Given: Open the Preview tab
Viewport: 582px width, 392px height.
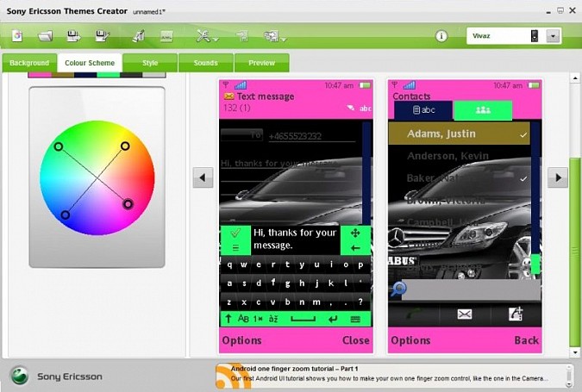Looking at the screenshot, I should pyautogui.click(x=261, y=63).
